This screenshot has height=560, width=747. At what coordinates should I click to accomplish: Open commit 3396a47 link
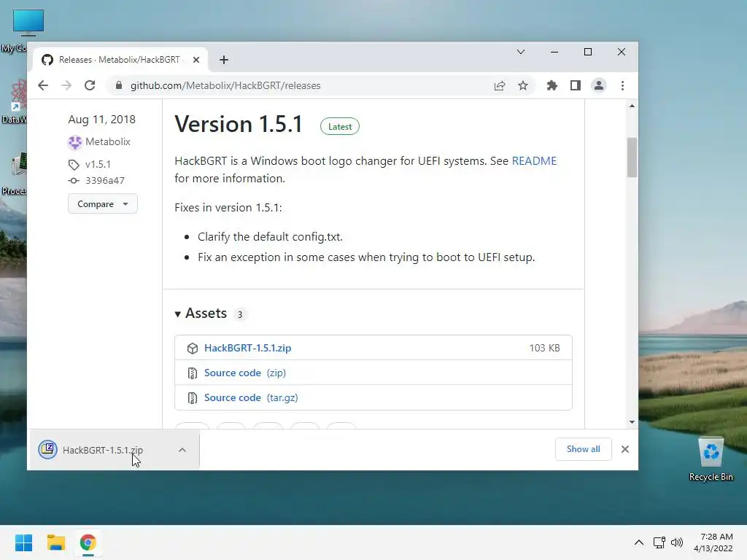pyautogui.click(x=105, y=181)
